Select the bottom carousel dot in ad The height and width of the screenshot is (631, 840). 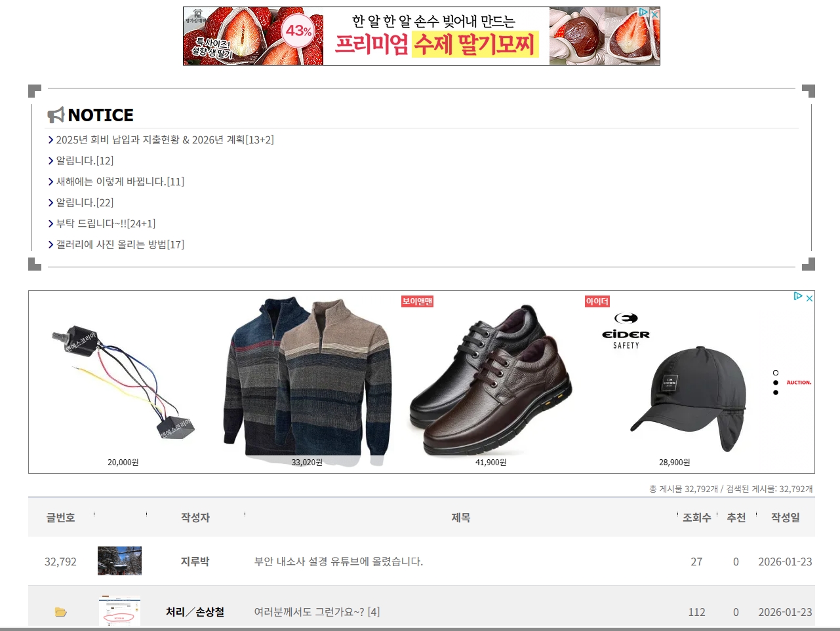point(776,392)
